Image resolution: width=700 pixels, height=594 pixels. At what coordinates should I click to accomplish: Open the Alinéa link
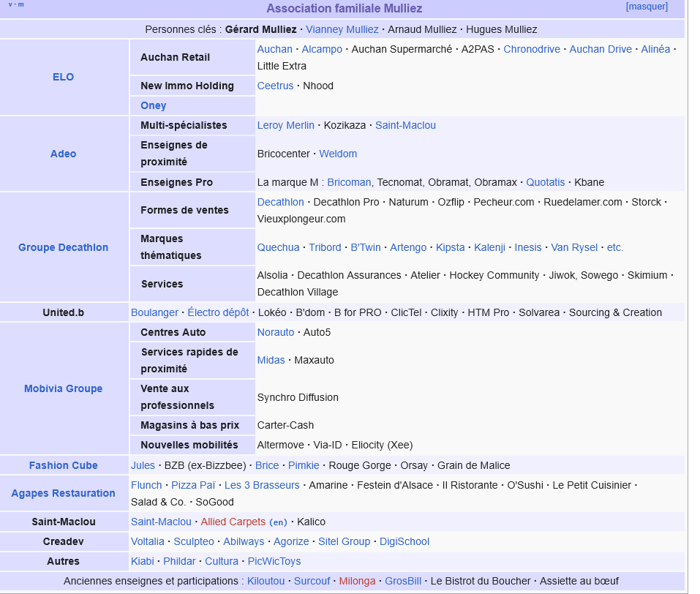pyautogui.click(x=655, y=49)
